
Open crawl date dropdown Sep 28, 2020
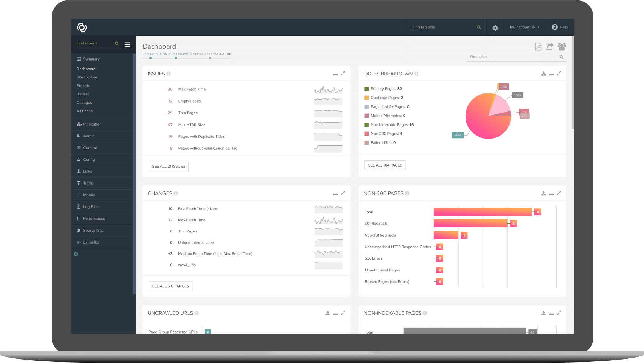pos(210,54)
